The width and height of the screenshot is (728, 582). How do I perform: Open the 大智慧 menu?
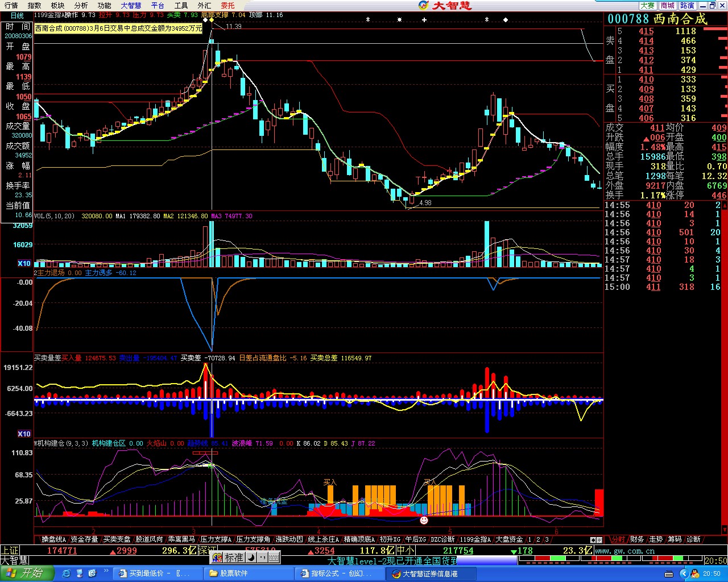[x=131, y=5]
